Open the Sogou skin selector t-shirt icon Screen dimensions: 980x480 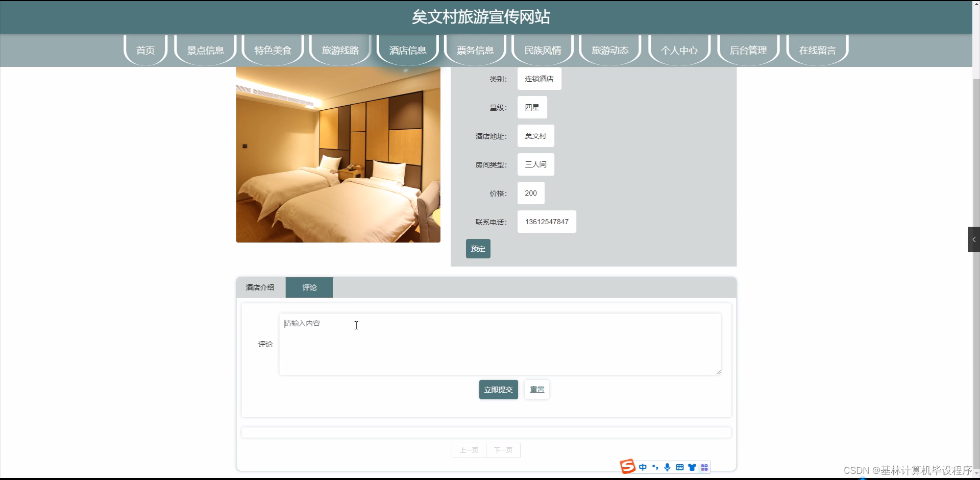pyautogui.click(x=692, y=467)
